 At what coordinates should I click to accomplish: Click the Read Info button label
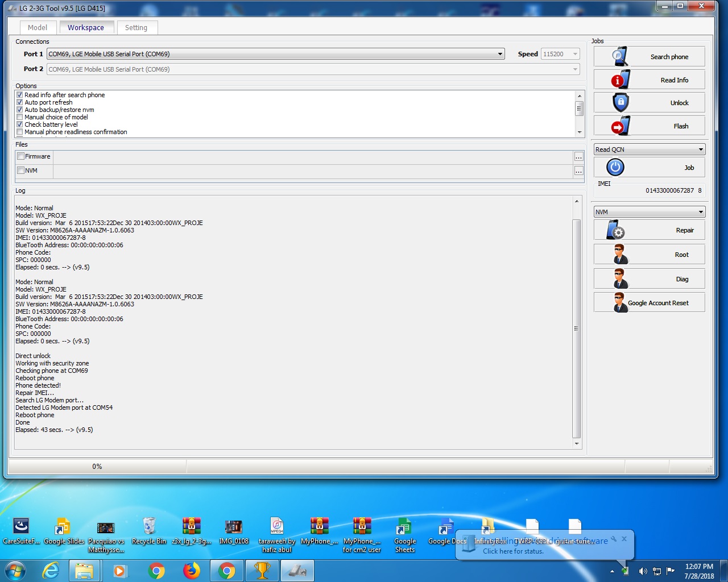coord(675,80)
